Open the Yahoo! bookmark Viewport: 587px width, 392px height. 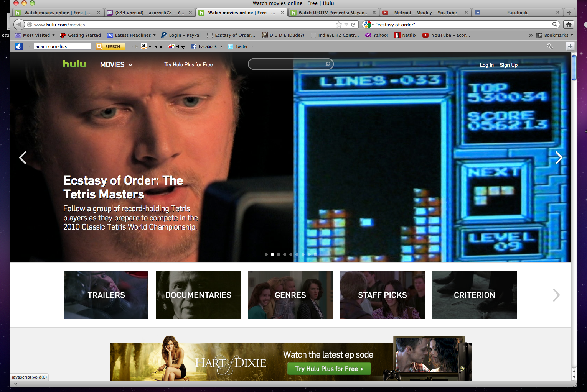pyautogui.click(x=376, y=35)
